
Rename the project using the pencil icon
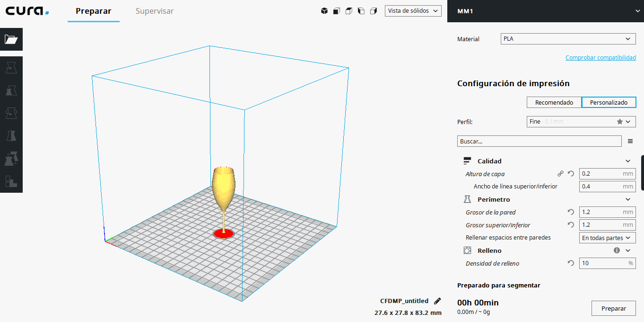[x=437, y=301]
